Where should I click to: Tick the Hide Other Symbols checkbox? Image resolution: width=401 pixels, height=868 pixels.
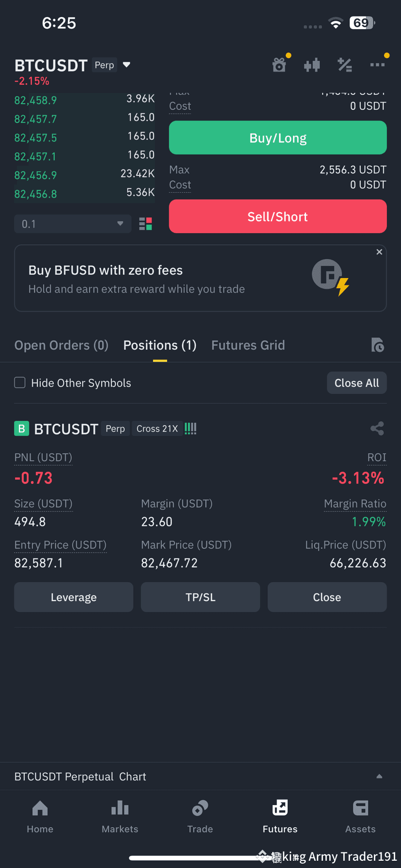(20, 383)
